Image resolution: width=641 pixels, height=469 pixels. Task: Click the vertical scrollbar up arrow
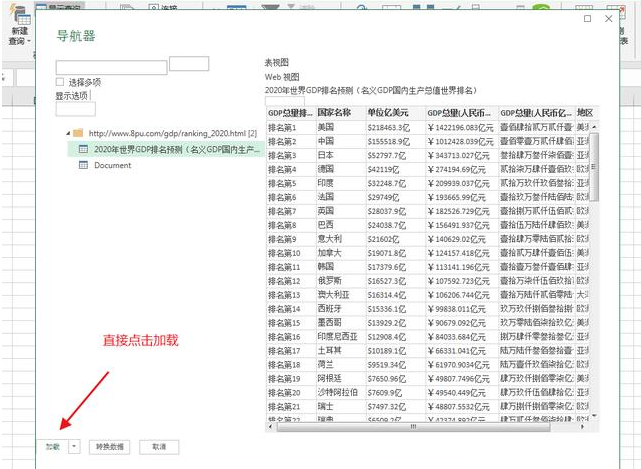[x=594, y=127]
